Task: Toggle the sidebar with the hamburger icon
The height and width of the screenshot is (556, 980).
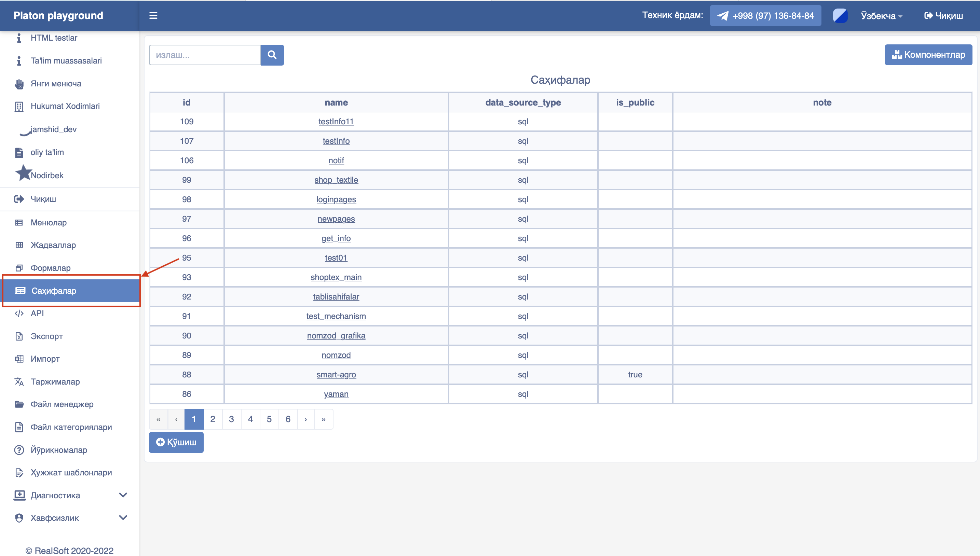Action: pyautogui.click(x=153, y=15)
